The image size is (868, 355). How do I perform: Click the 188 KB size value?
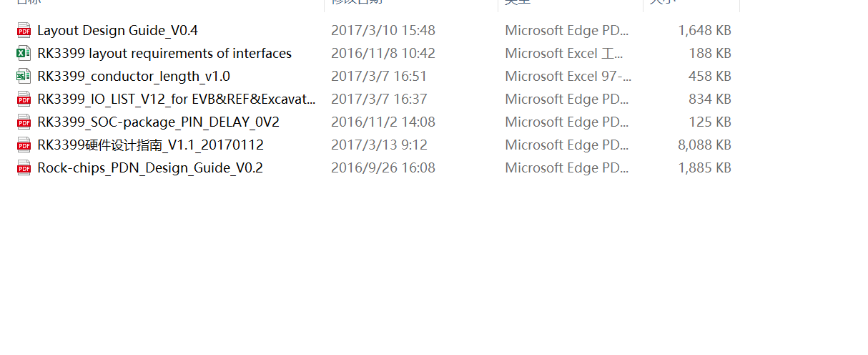pyautogui.click(x=711, y=54)
